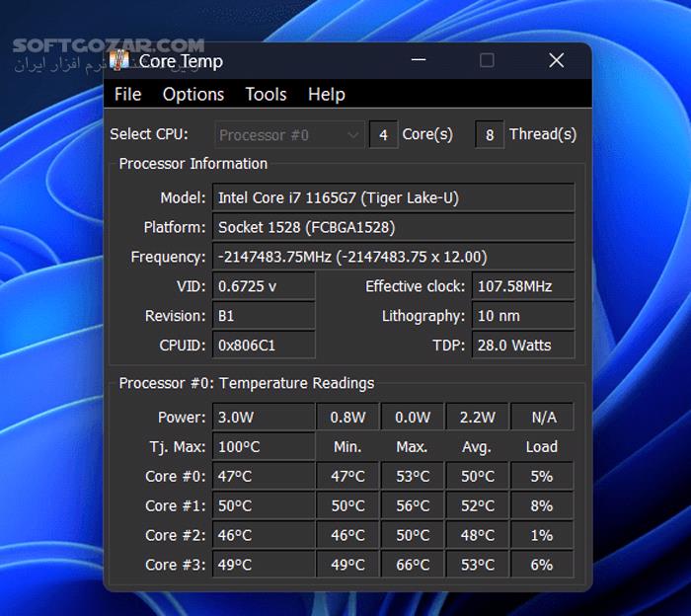The width and height of the screenshot is (691, 616).
Task: Open the Tools menu
Action: (266, 95)
